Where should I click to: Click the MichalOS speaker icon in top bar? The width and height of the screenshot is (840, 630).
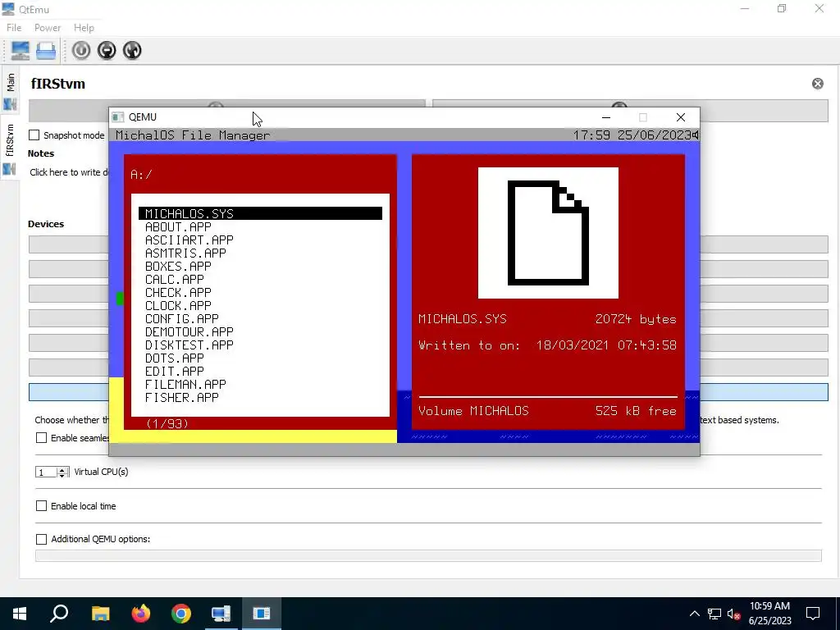(x=696, y=135)
